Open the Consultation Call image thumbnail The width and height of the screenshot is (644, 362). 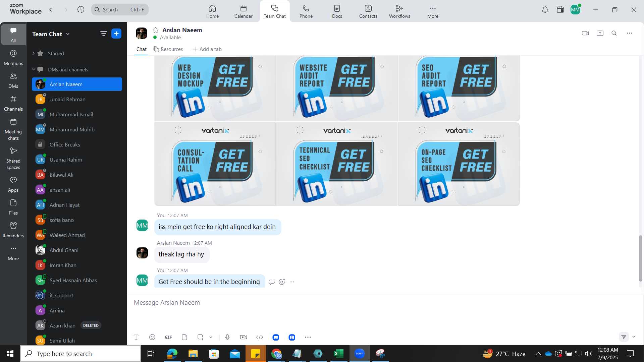(x=215, y=164)
